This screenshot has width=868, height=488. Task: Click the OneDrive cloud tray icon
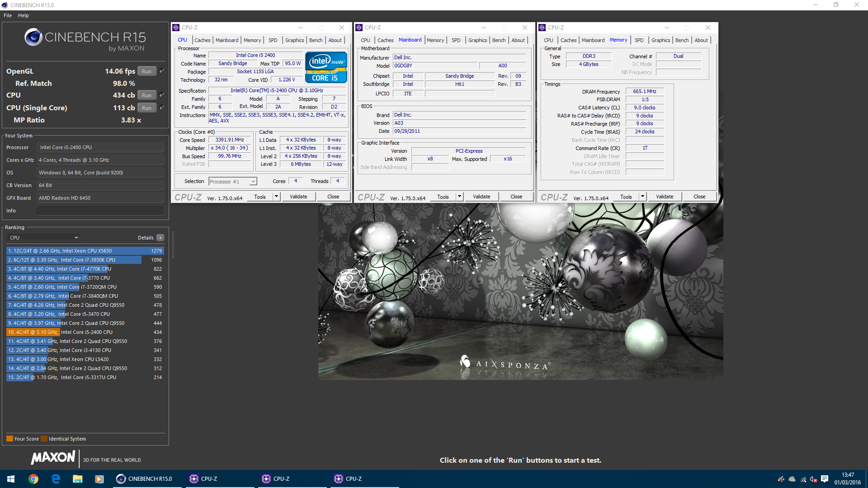(x=792, y=479)
